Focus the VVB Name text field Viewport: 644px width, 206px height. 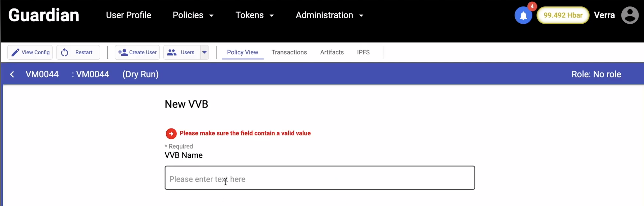pyautogui.click(x=320, y=178)
